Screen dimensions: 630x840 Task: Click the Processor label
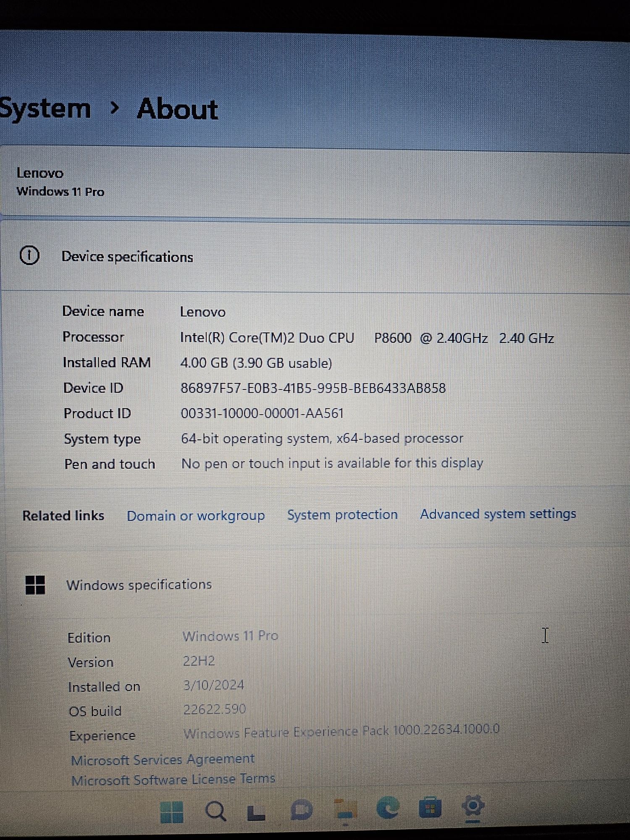tap(93, 337)
